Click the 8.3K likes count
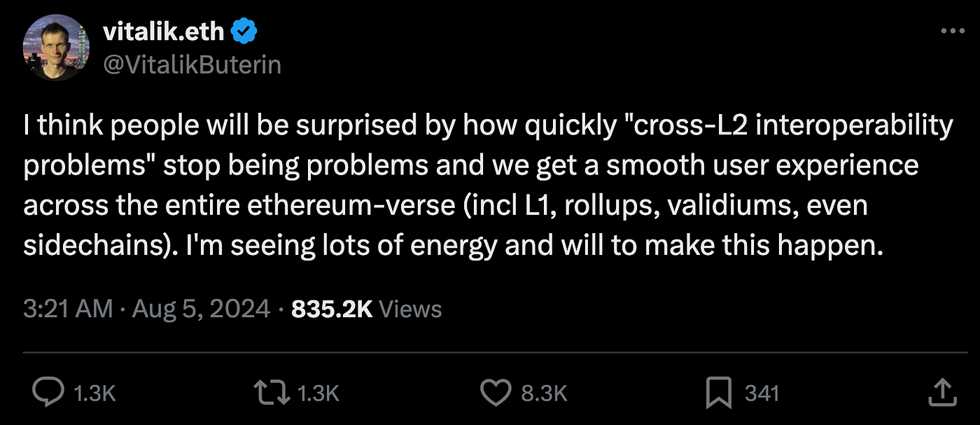The height and width of the screenshot is (425, 980). (545, 393)
